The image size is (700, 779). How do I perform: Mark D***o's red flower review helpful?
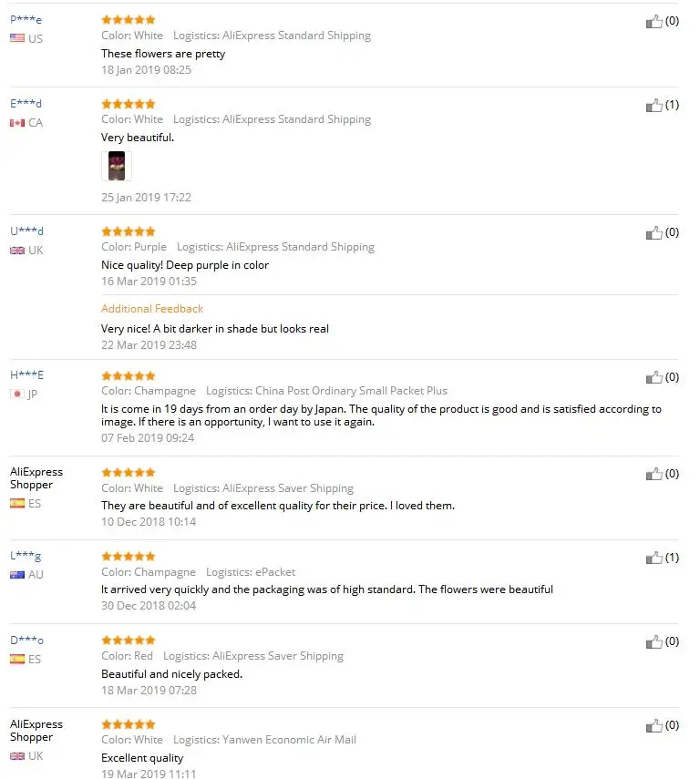click(654, 642)
